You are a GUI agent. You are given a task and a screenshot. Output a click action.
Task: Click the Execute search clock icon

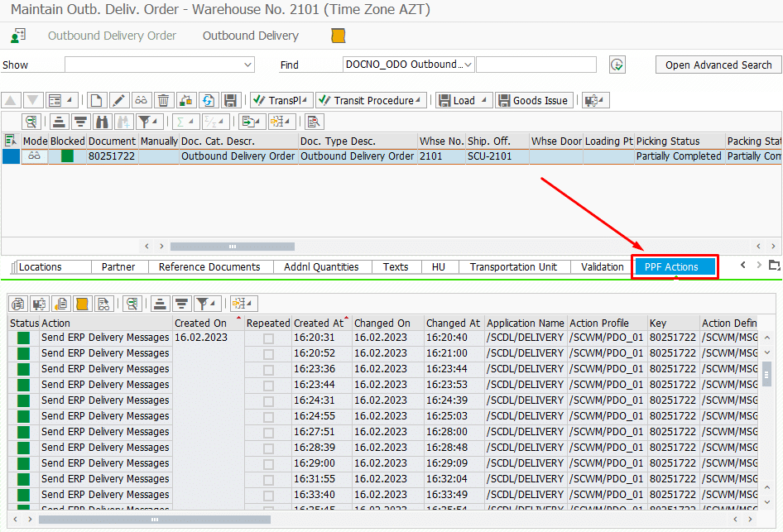(x=617, y=65)
